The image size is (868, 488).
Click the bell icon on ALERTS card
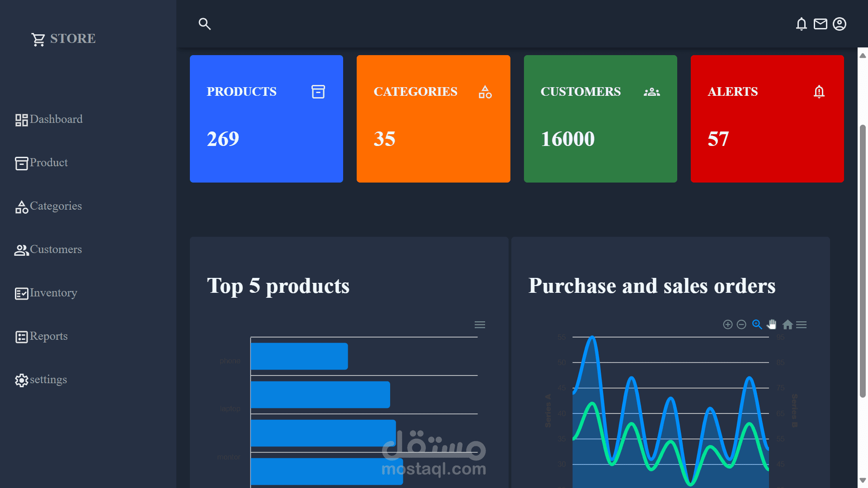819,92
